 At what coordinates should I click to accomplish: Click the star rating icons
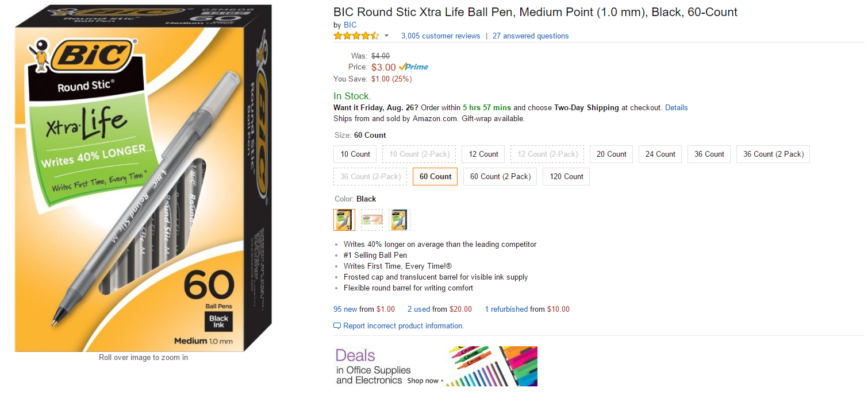pos(356,36)
